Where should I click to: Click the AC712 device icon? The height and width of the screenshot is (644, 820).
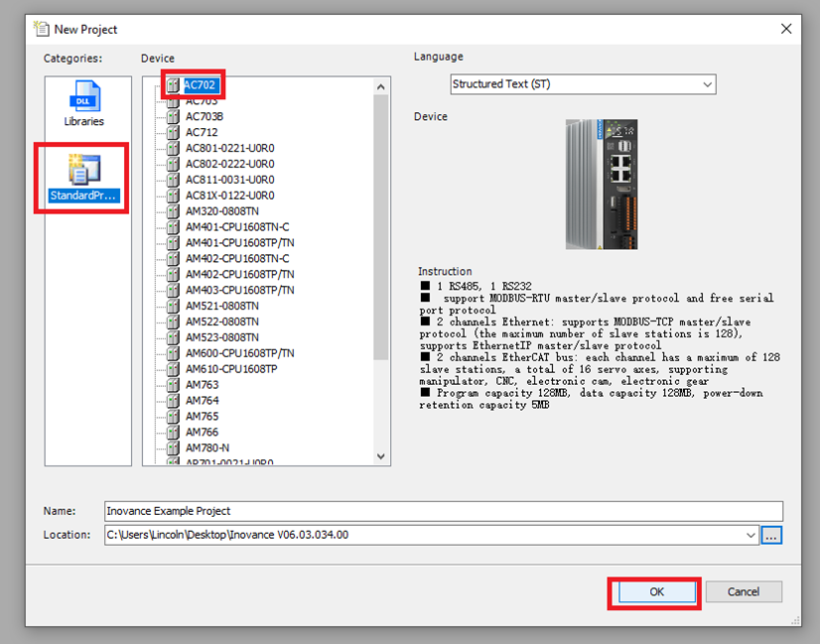coord(173,132)
